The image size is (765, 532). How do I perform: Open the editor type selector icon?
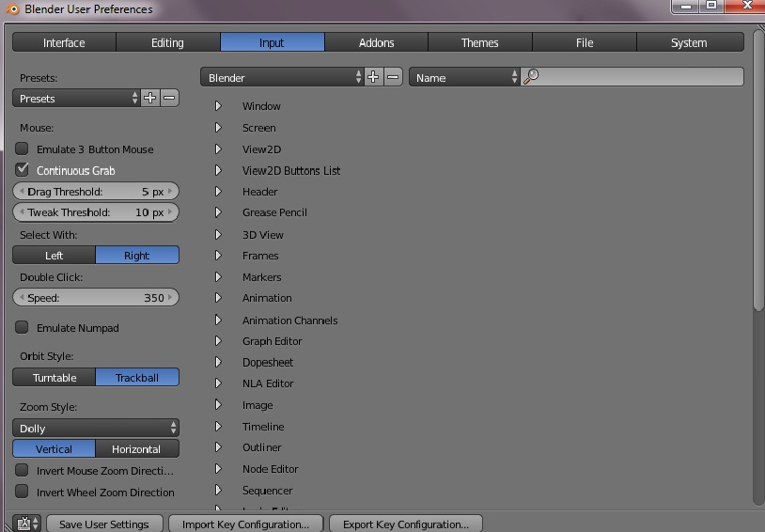(27, 524)
